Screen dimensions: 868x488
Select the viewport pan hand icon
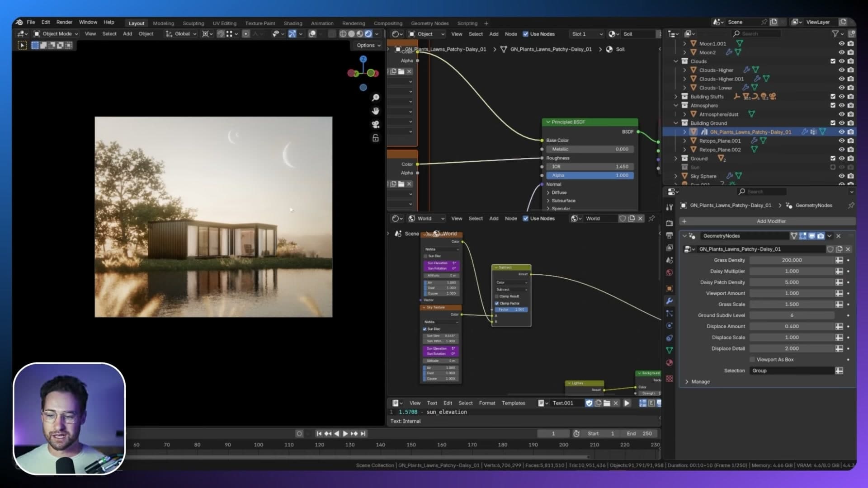click(x=375, y=111)
